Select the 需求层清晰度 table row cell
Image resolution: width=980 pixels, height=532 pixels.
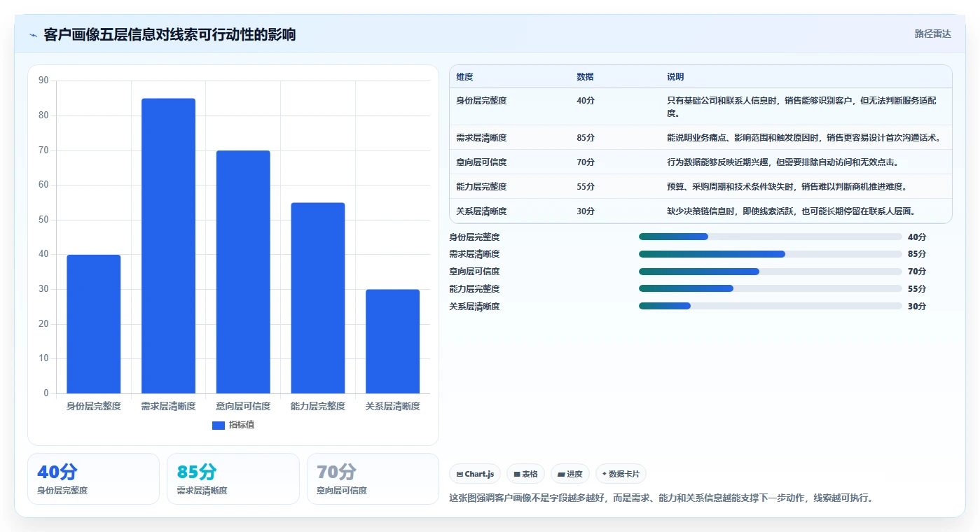(x=481, y=137)
